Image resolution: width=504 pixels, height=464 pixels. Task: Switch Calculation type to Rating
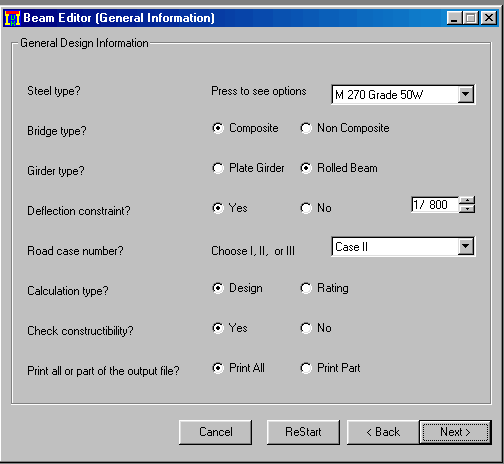[x=324, y=288]
